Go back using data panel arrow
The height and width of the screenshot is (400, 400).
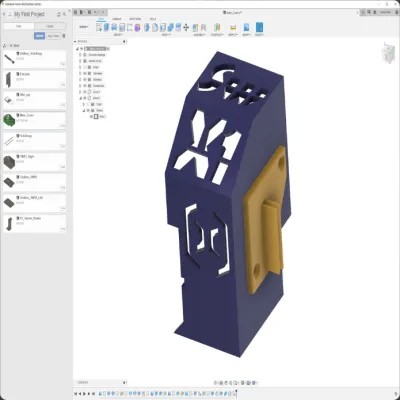pos(4,14)
